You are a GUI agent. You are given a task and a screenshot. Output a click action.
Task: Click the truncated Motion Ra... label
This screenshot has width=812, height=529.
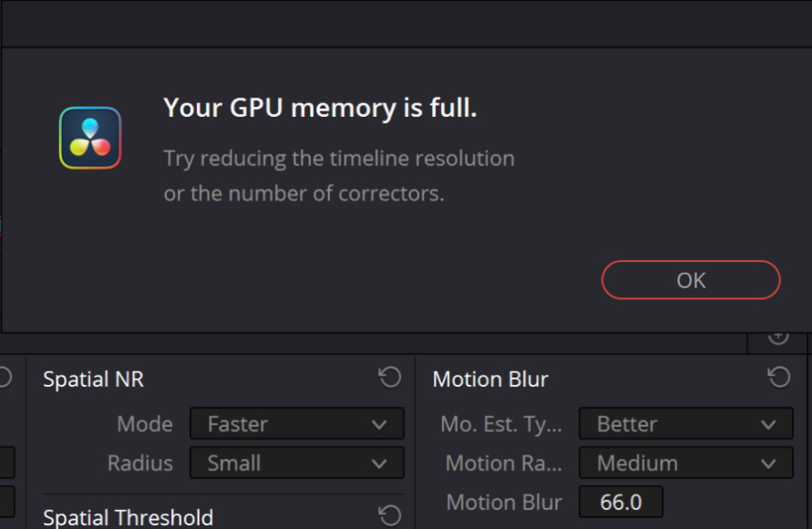[503, 462]
